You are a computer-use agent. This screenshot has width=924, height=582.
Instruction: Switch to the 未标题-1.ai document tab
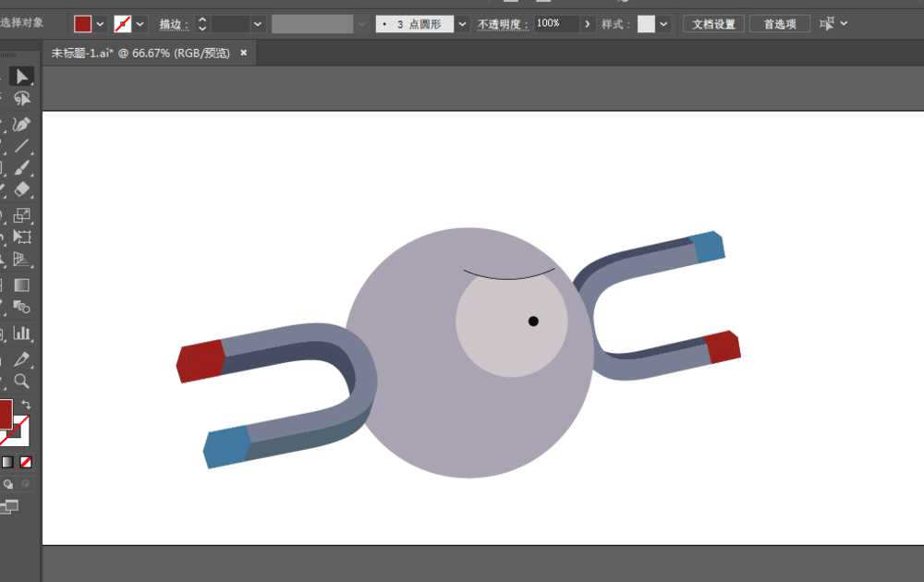point(102,53)
